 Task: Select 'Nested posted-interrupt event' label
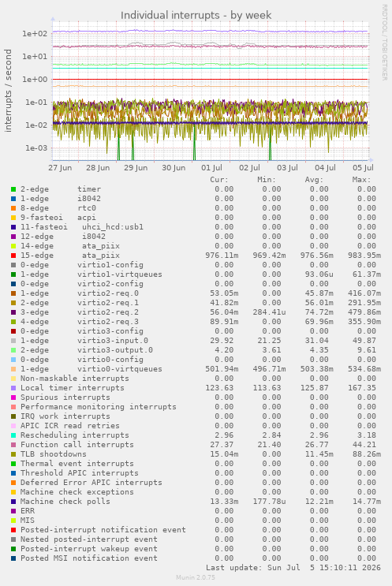point(89,539)
